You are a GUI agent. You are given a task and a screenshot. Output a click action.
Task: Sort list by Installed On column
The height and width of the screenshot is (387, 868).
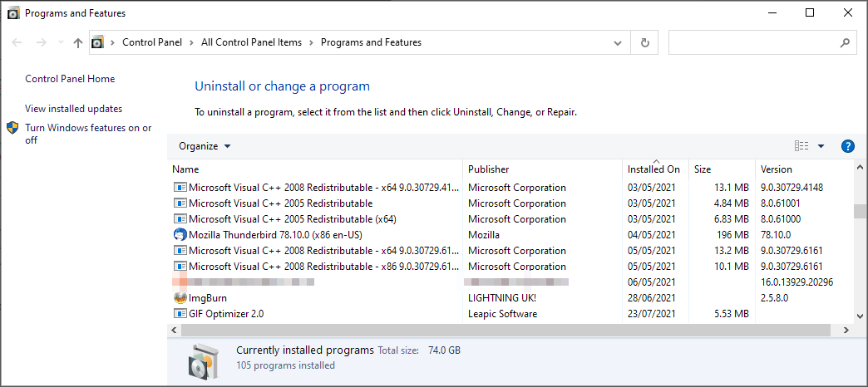point(653,169)
